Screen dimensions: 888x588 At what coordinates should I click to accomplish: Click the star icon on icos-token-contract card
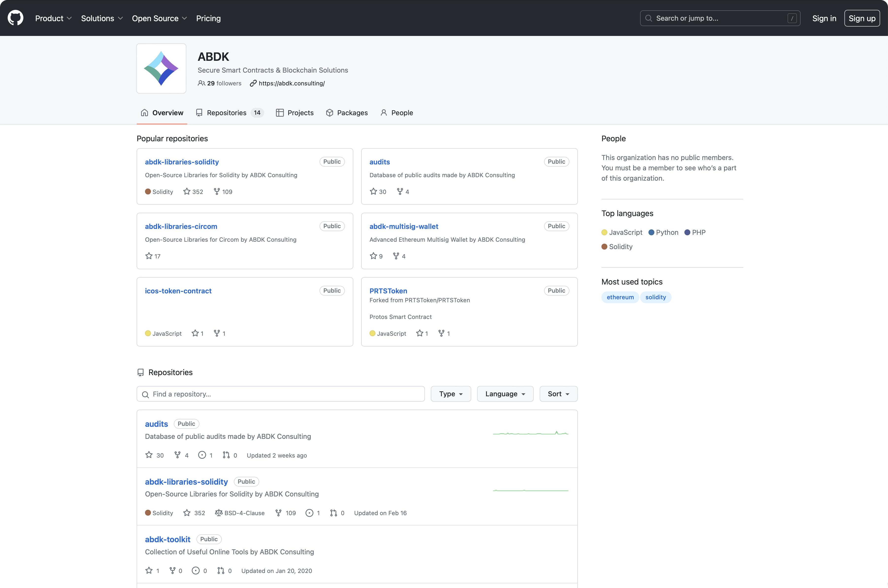[x=195, y=333]
